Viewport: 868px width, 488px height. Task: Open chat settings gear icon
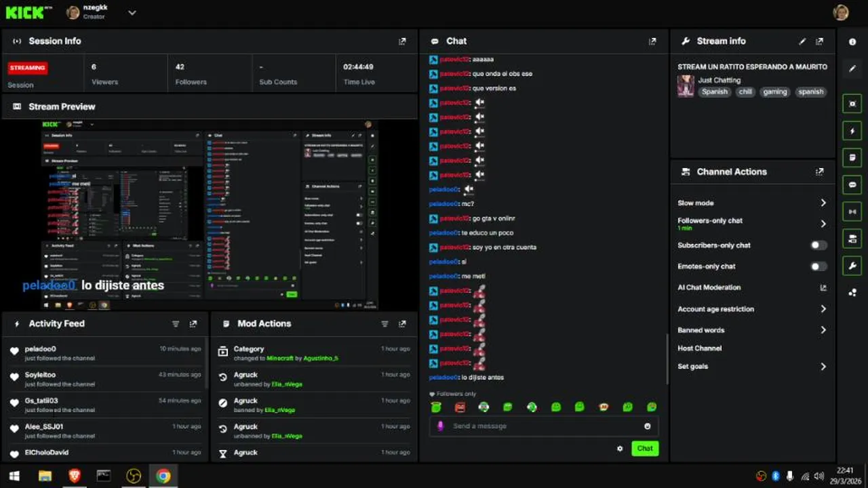(x=620, y=449)
